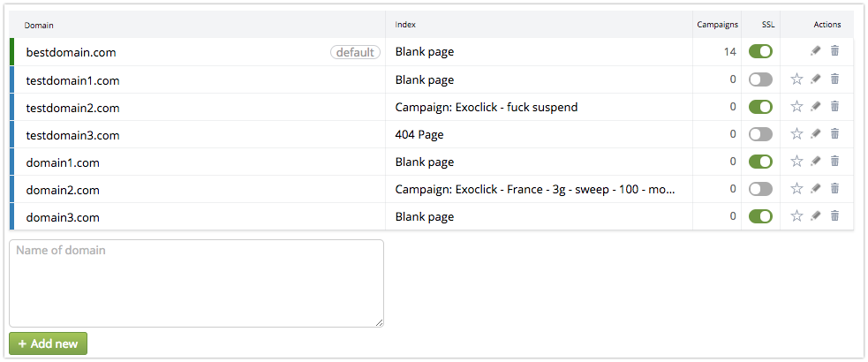Delete domain3.com using trash icon

[834, 215]
